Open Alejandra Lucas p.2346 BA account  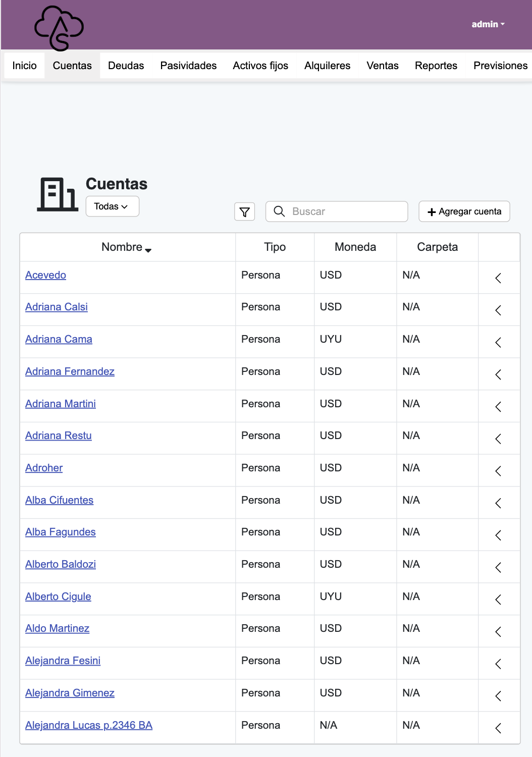pyautogui.click(x=89, y=725)
